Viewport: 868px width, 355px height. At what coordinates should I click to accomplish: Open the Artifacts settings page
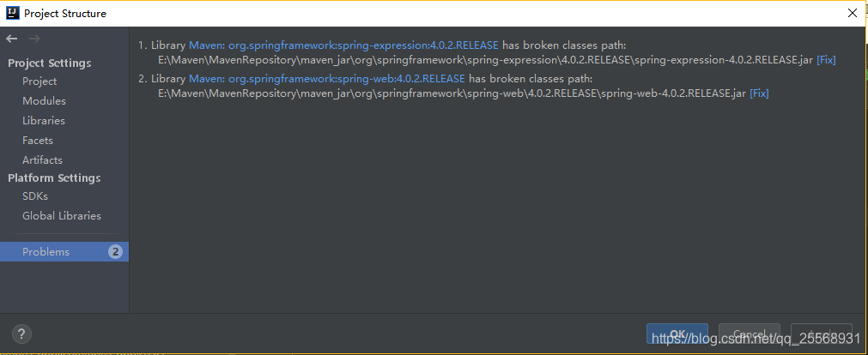pyautogui.click(x=42, y=160)
